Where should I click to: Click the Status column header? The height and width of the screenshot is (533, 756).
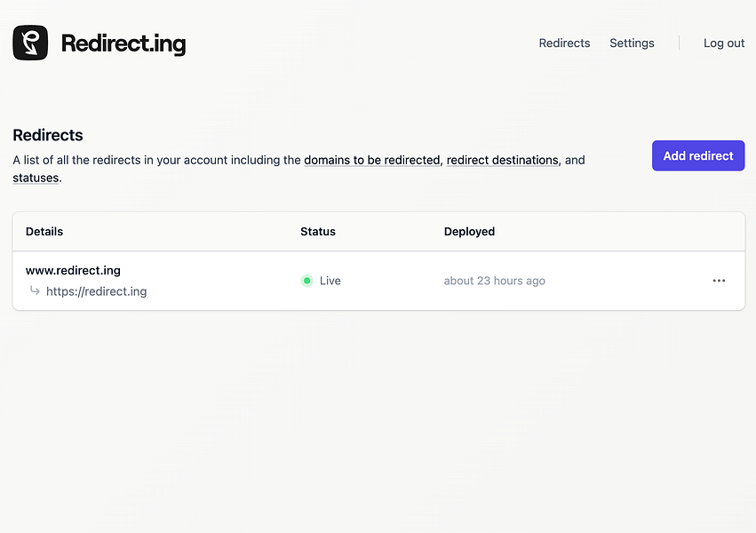(317, 231)
